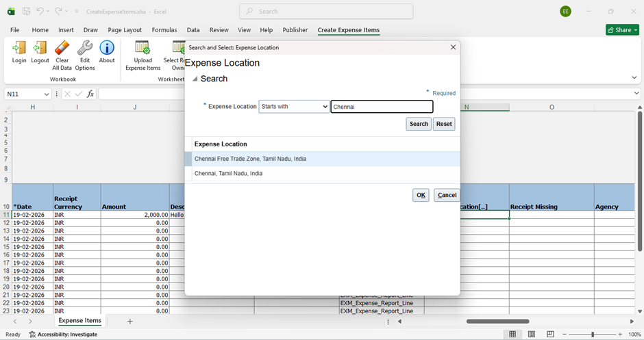
Task: Select row 11 header
Action: point(6,215)
